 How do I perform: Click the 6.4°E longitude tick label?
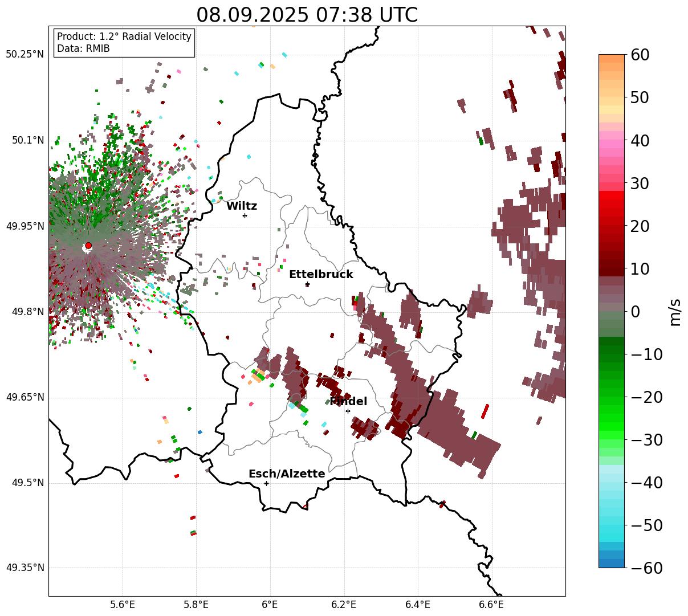tap(418, 605)
